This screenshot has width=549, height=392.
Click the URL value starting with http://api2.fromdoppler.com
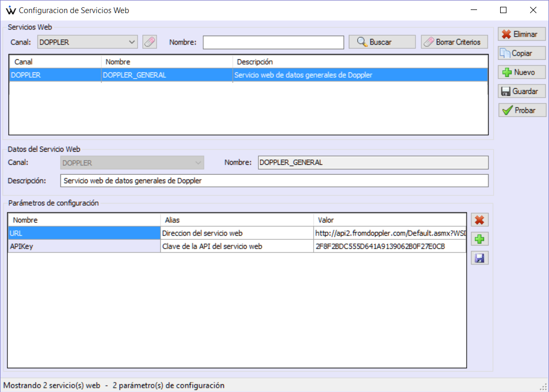click(x=390, y=233)
